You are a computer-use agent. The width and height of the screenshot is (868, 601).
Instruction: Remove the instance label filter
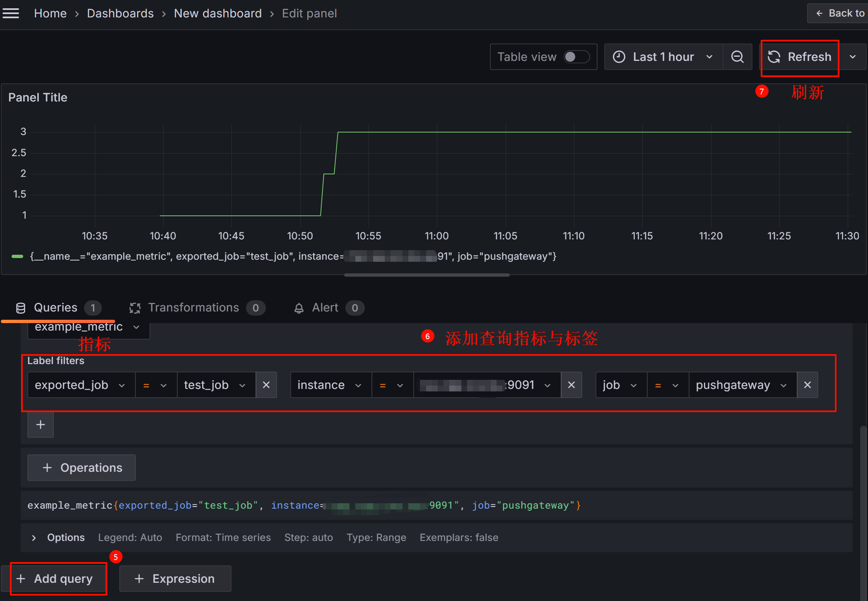pyautogui.click(x=571, y=385)
